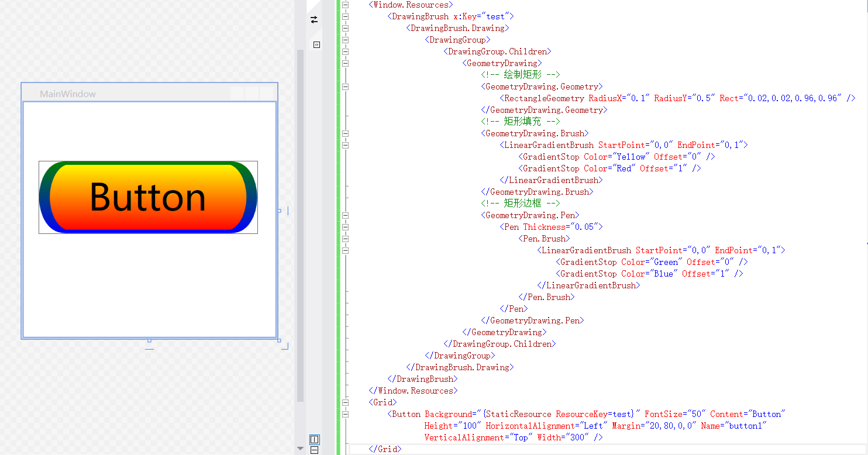Click the scrollbar down arrow below design view
This screenshot has width=868, height=455.
tap(300, 448)
